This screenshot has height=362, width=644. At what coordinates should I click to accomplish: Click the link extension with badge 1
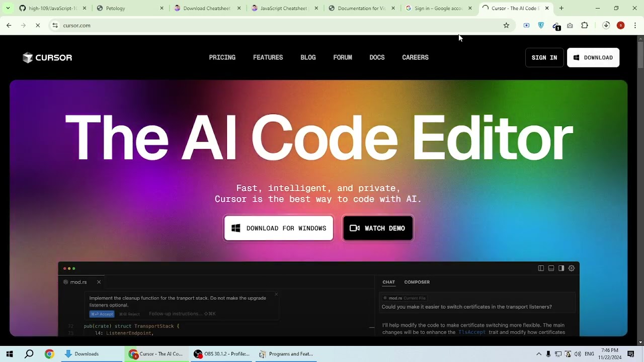tap(556, 26)
